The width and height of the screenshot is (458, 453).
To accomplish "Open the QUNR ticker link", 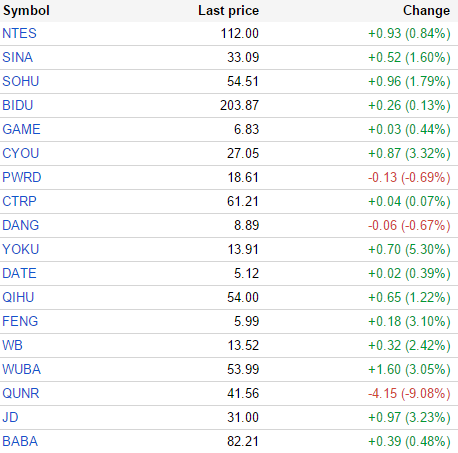I will point(21,393).
